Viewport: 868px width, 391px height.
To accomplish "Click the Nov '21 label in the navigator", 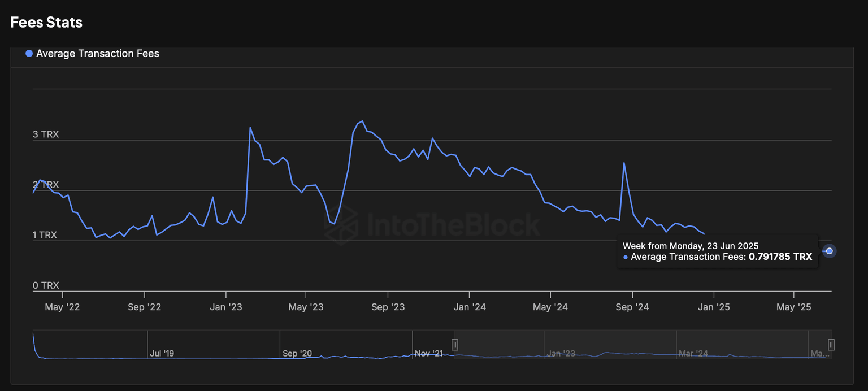I will pyautogui.click(x=429, y=354).
